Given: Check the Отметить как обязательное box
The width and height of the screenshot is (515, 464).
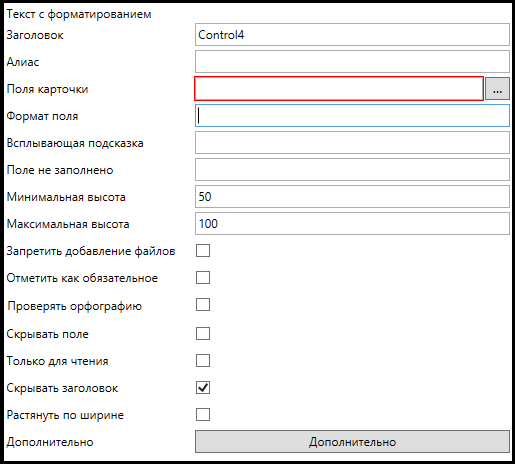Looking at the screenshot, I should click(x=203, y=278).
